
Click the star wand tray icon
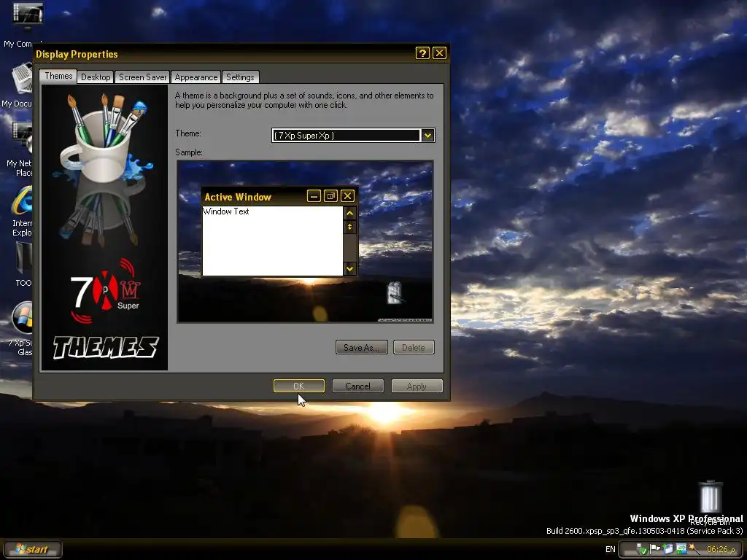pos(694,549)
